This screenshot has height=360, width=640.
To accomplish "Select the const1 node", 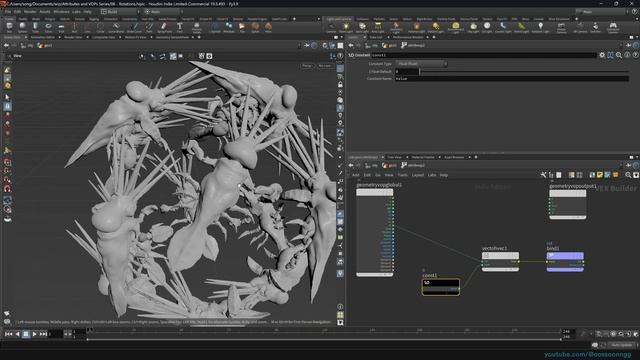I will point(440,286).
